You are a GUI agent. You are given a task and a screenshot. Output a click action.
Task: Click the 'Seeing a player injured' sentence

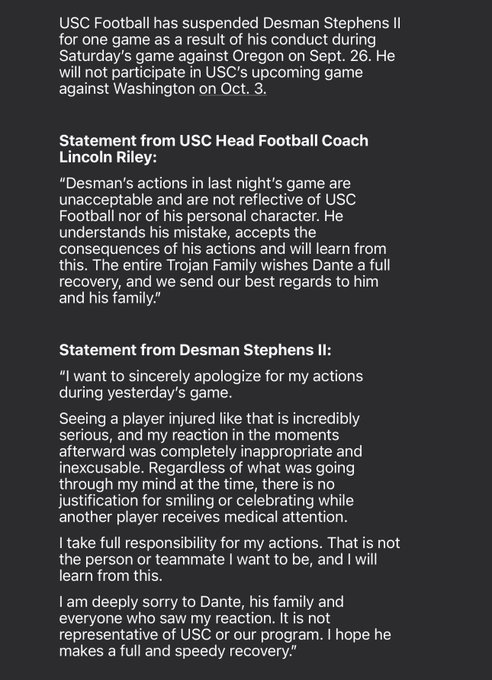click(x=209, y=419)
